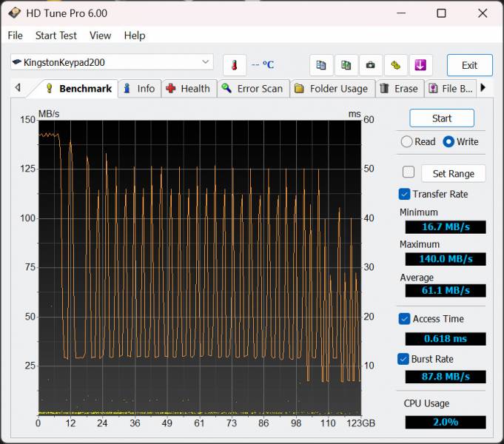Open the View menu

coord(101,36)
